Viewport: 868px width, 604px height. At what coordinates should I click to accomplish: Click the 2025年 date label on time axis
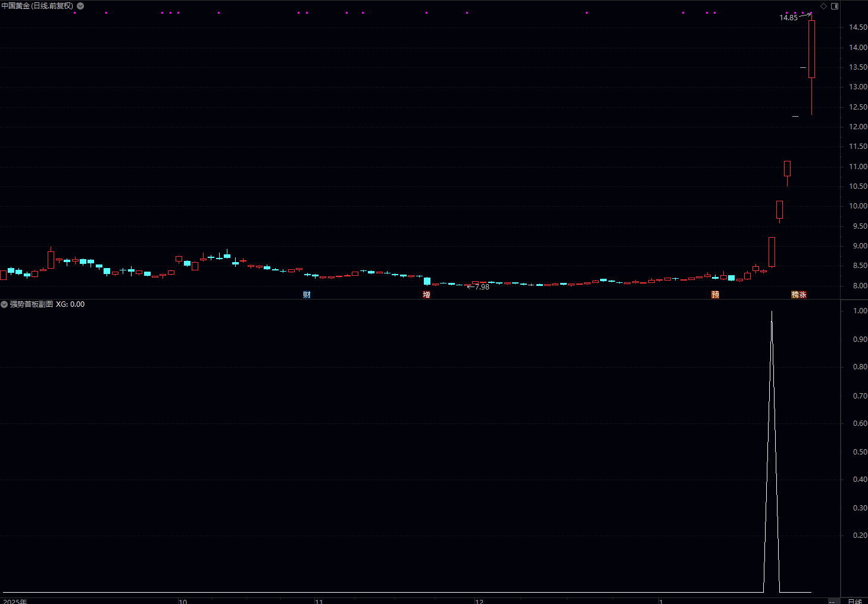coord(14,601)
